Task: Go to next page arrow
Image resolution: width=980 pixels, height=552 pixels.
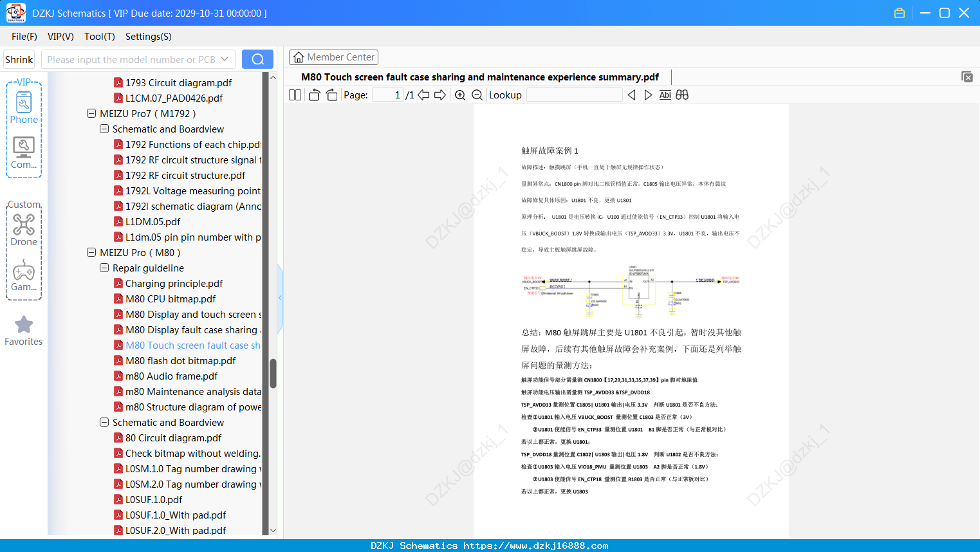Action: pyautogui.click(x=440, y=95)
